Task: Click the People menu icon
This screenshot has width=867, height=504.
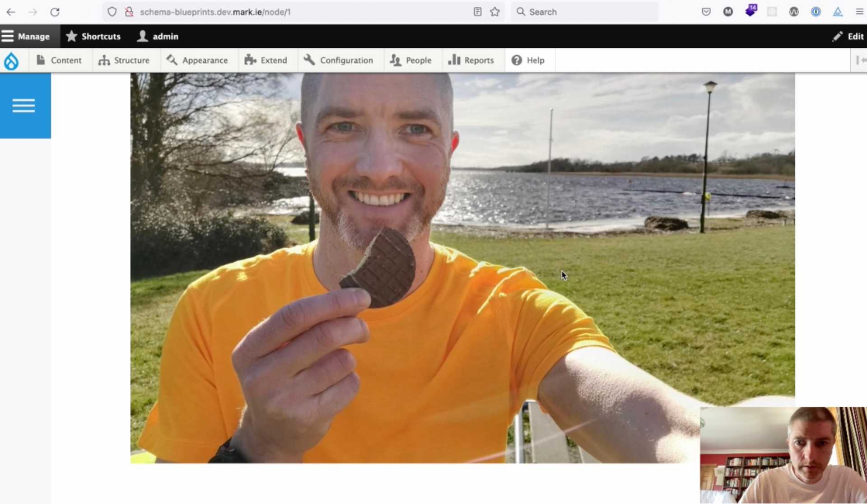Action: click(x=396, y=61)
